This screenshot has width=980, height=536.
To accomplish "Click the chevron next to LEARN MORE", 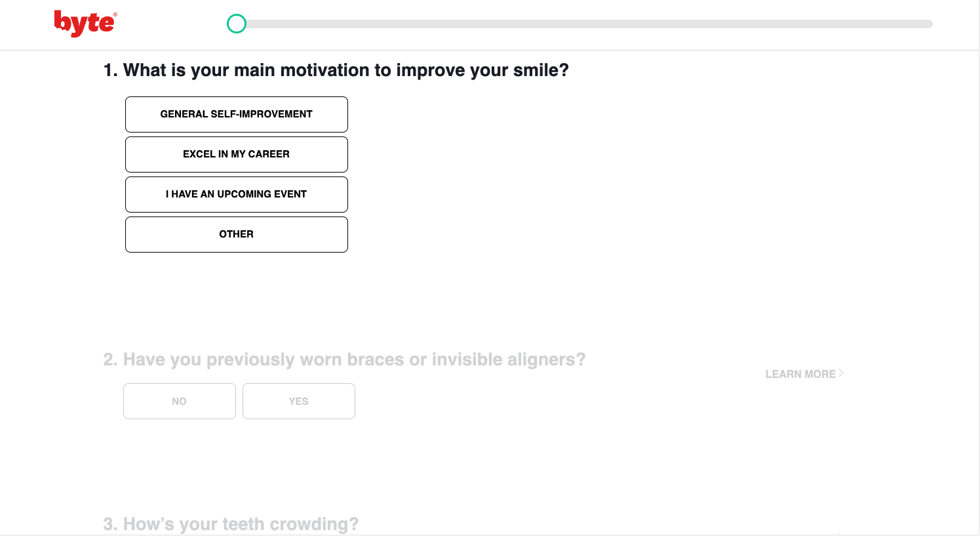I will pyautogui.click(x=841, y=373).
